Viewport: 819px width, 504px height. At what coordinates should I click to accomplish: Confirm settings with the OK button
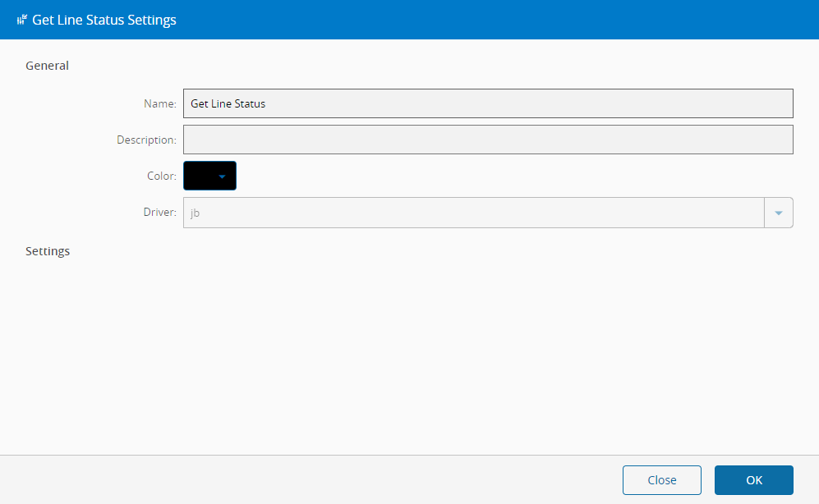coord(753,480)
